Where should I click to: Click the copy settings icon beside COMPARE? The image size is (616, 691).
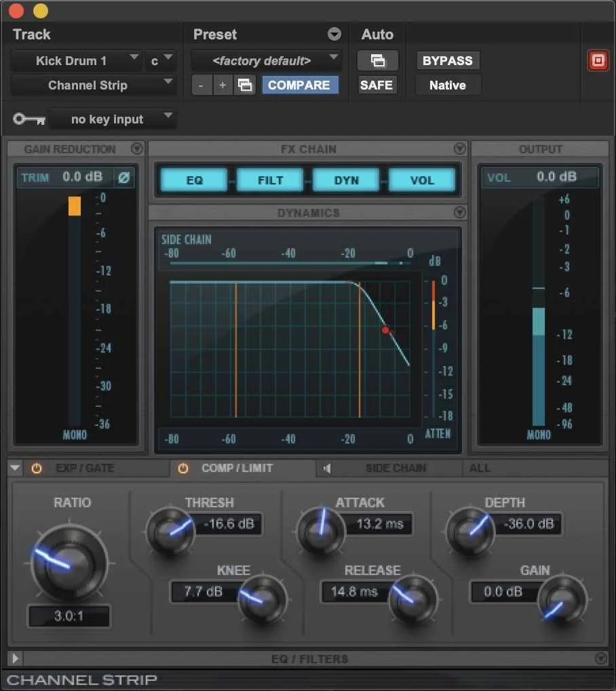[x=246, y=85]
